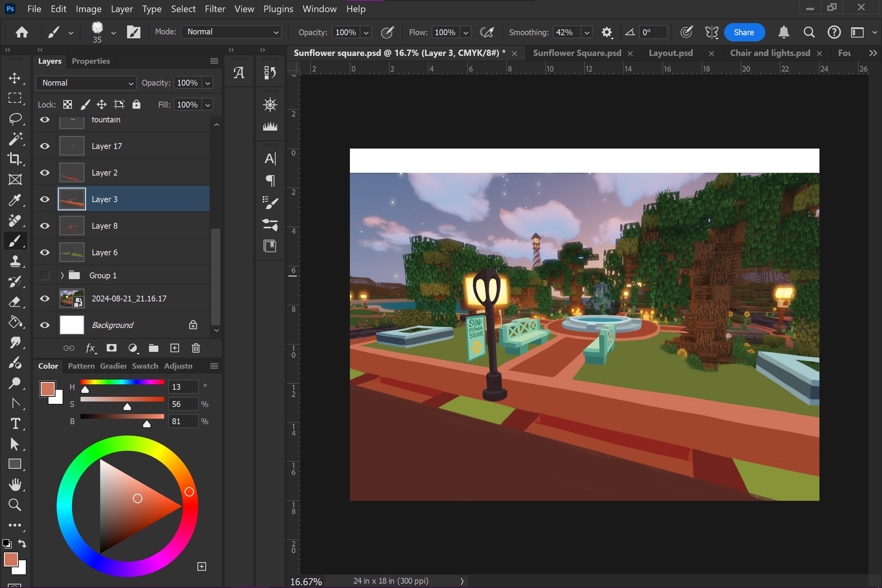This screenshot has height=588, width=882.
Task: Click the blue Share button
Action: pos(744,32)
